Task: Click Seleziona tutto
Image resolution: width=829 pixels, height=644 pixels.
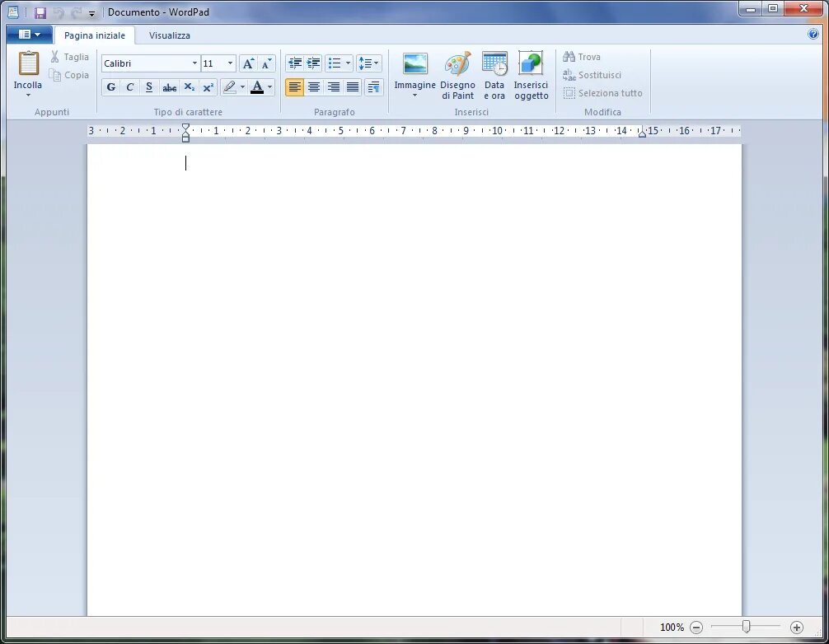Action: pyautogui.click(x=602, y=93)
